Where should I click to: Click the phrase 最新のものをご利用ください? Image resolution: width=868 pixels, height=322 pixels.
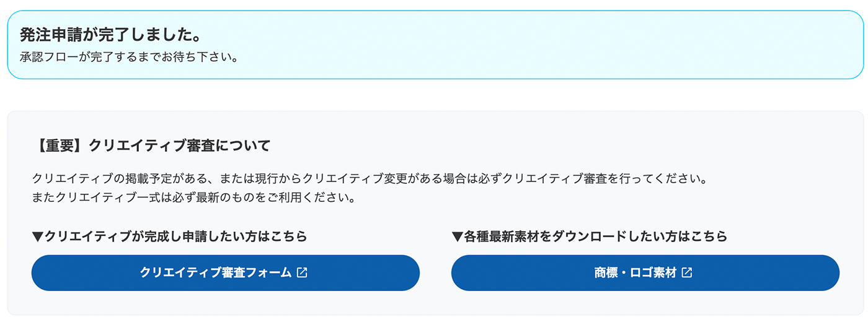[291, 199]
